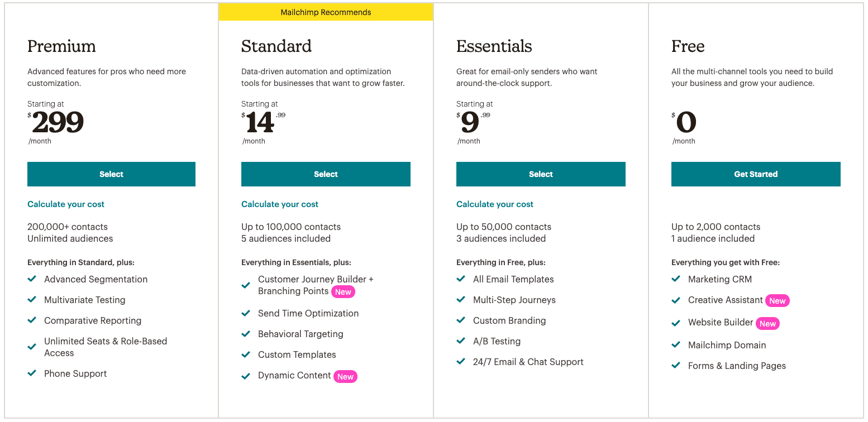Click the checkmark beside Phone Support

pos(32,373)
